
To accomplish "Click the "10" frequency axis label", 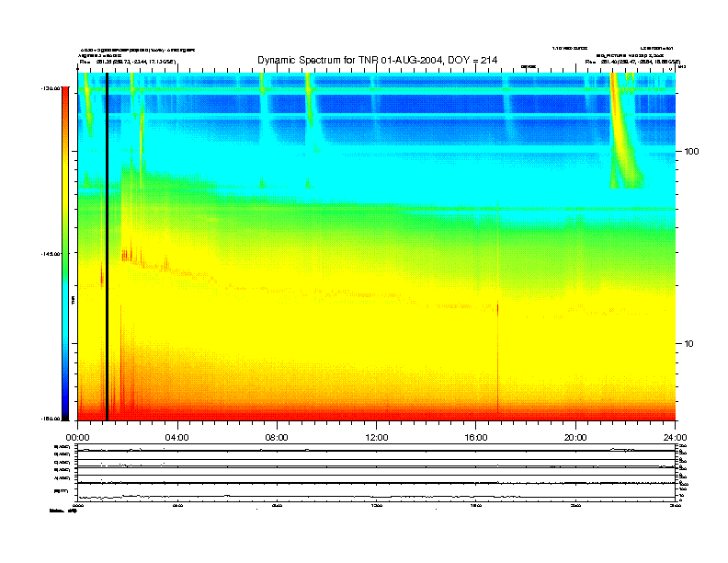I will [689, 344].
